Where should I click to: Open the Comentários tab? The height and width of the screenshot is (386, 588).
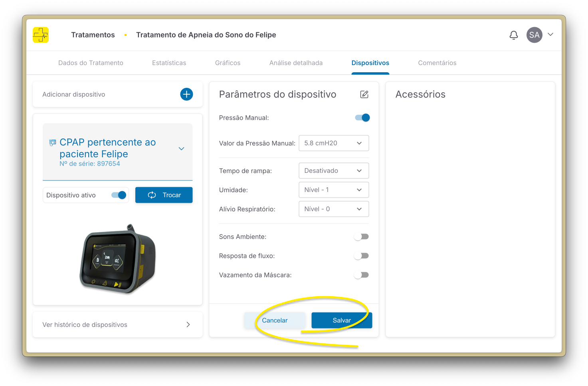coord(437,63)
